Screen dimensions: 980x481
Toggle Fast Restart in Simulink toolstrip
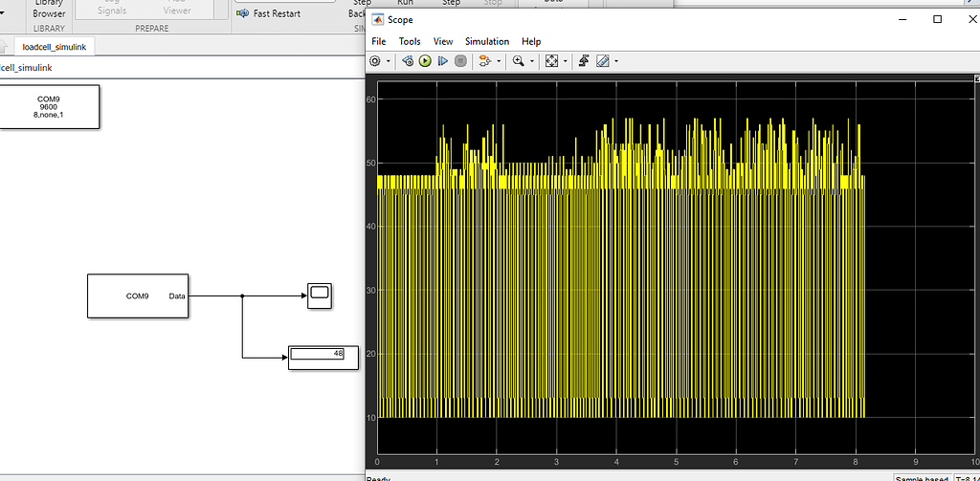click(269, 13)
